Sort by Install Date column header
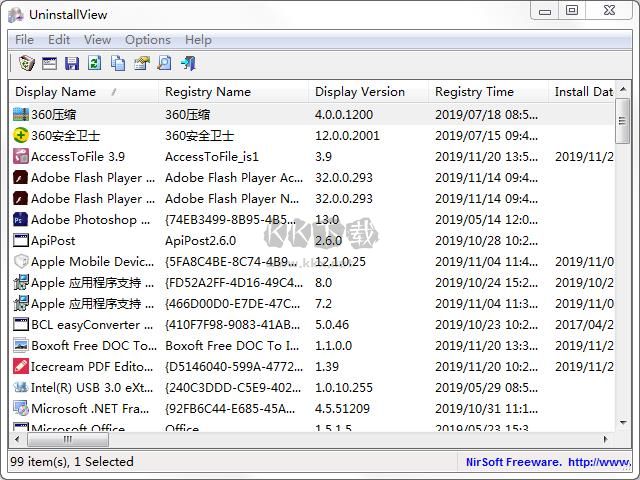The image size is (640, 480). [582, 91]
